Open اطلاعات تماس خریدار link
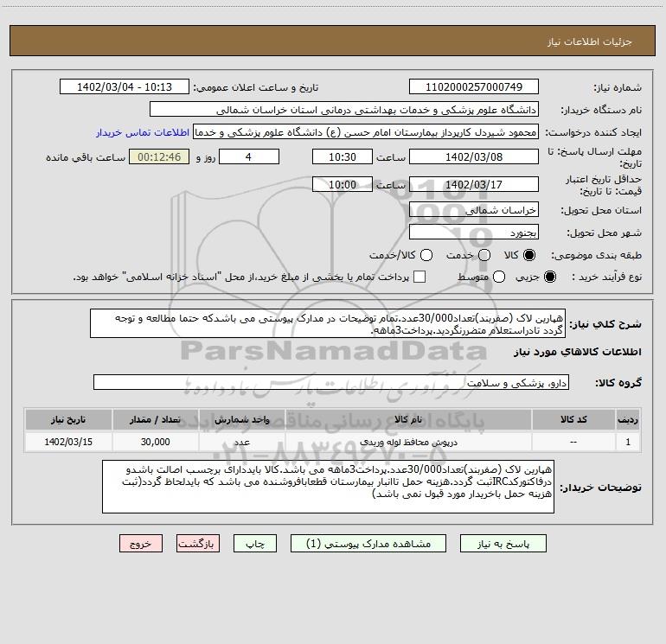 tap(143, 132)
